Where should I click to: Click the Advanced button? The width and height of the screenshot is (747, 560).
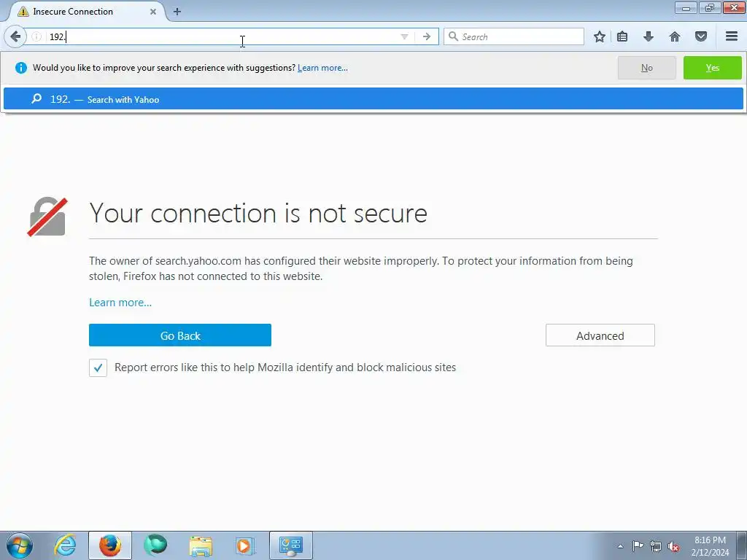600,335
